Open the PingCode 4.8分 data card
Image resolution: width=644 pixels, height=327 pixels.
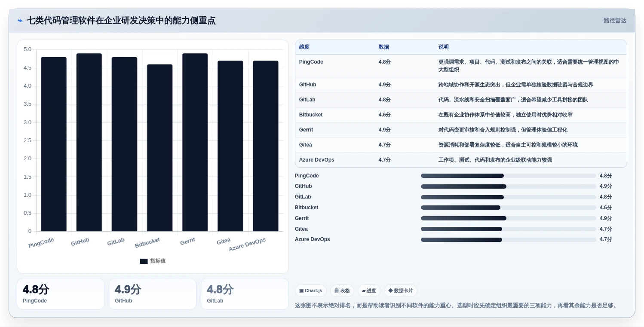tap(61, 294)
